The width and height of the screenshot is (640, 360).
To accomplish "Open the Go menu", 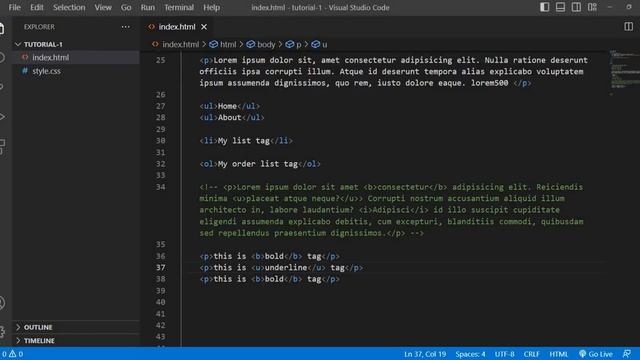I will pyautogui.click(x=126, y=7).
